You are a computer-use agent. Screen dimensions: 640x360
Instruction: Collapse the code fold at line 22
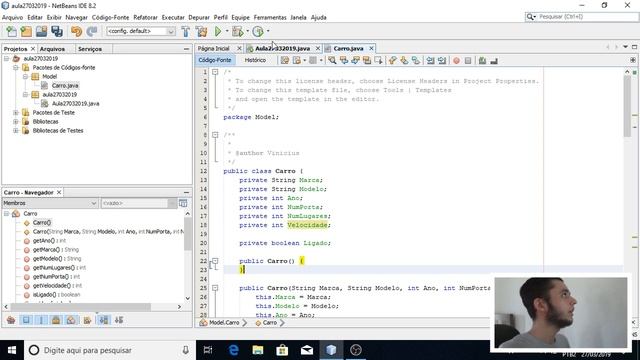215,261
